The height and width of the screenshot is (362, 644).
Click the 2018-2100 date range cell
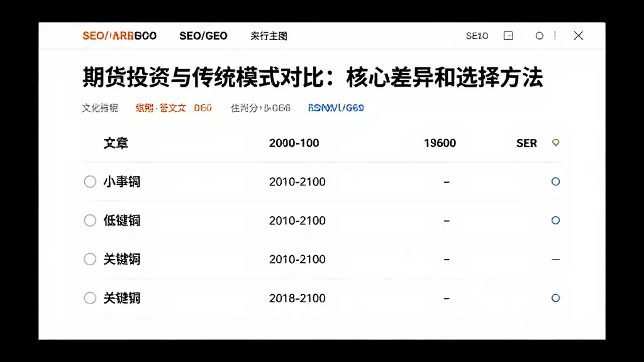click(x=297, y=299)
